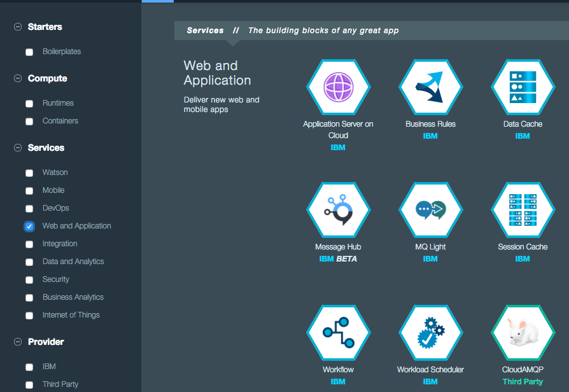Open the Workflow service icon
Image resolution: width=569 pixels, height=392 pixels.
click(338, 332)
